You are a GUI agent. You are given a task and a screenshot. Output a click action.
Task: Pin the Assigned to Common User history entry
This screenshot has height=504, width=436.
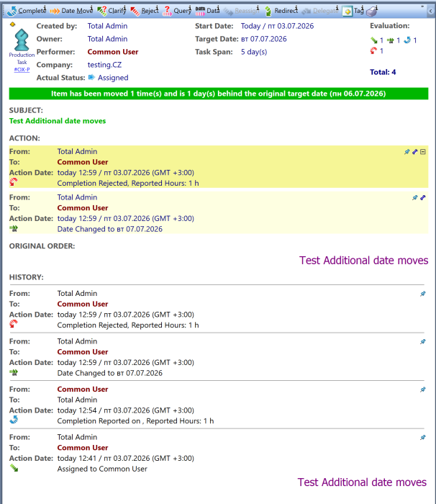click(423, 438)
